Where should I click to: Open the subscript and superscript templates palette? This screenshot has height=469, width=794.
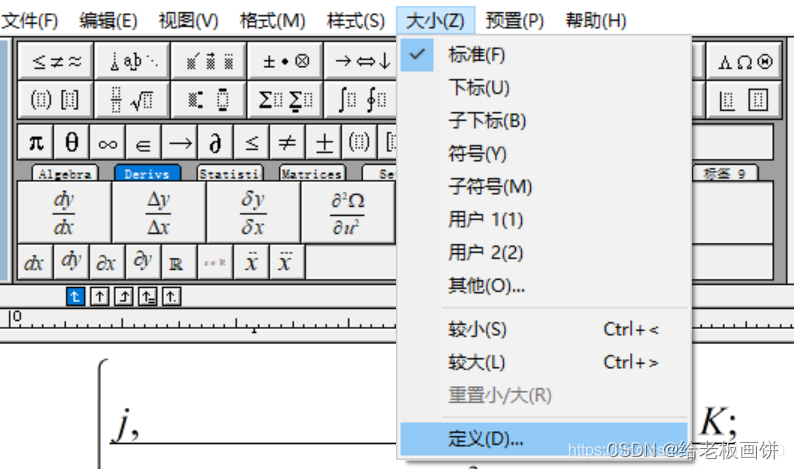pos(209,99)
